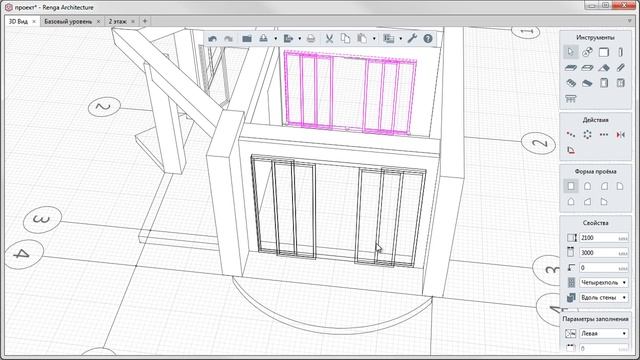Switch to the 3D Вид tab
640x360 pixels.
18,21
